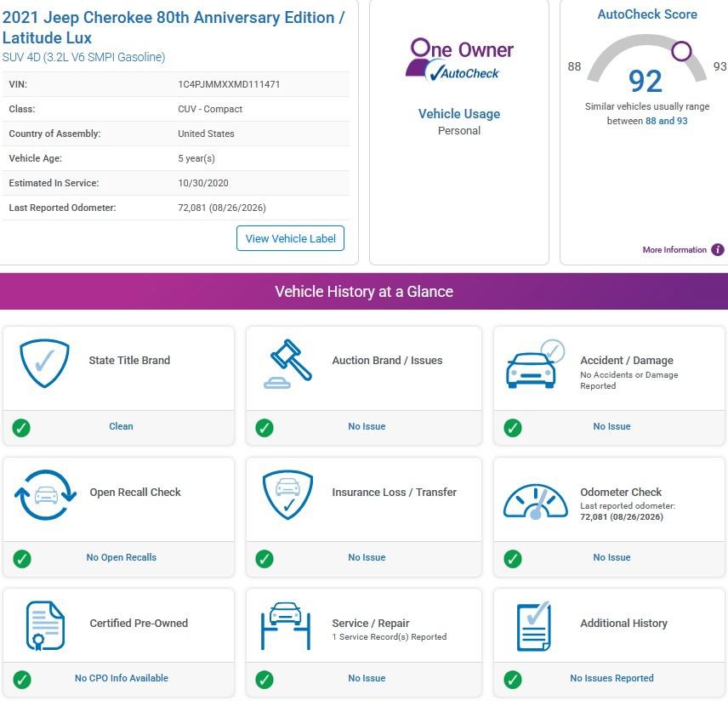
Task: Open the No CPO Info Available link
Action: tap(121, 678)
